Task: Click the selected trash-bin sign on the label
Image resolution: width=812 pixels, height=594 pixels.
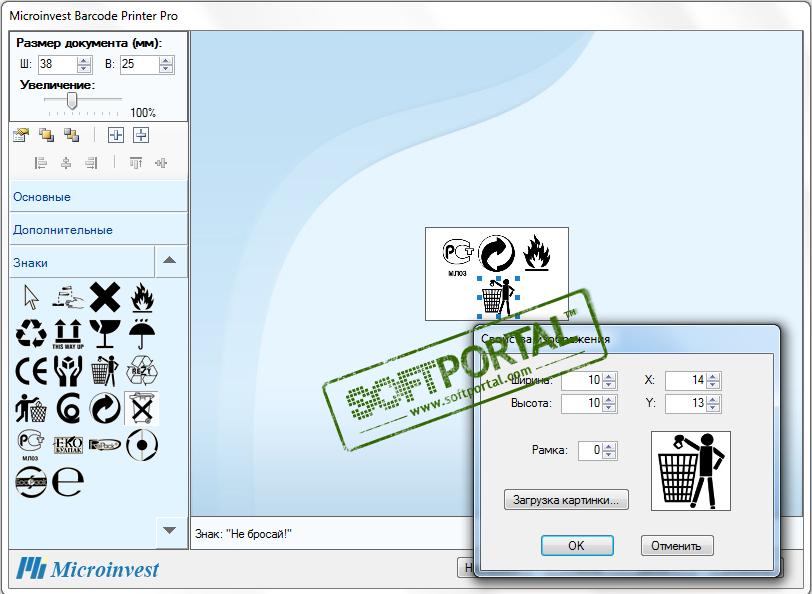Action: (x=499, y=297)
